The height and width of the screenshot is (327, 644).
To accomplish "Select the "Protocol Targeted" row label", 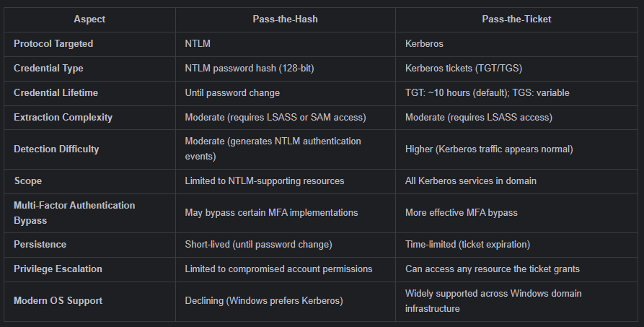I will pos(53,44).
